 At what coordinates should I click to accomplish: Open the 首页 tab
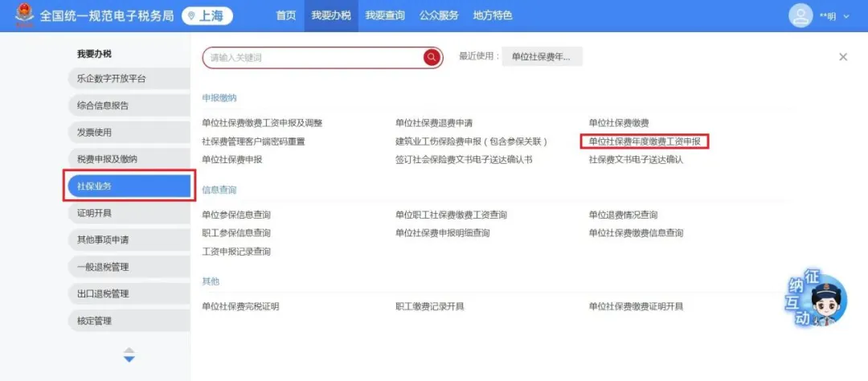pos(285,15)
